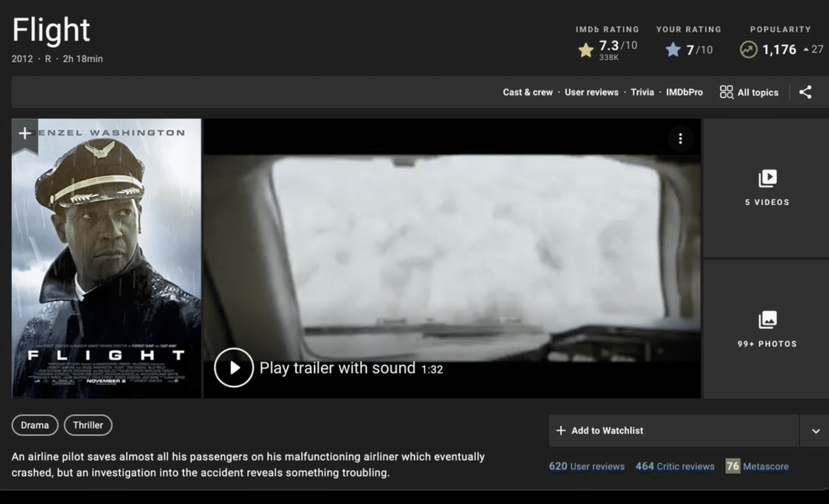This screenshot has height=504, width=829.
Task: Expand the watchlist dropdown arrow
Action: [816, 431]
